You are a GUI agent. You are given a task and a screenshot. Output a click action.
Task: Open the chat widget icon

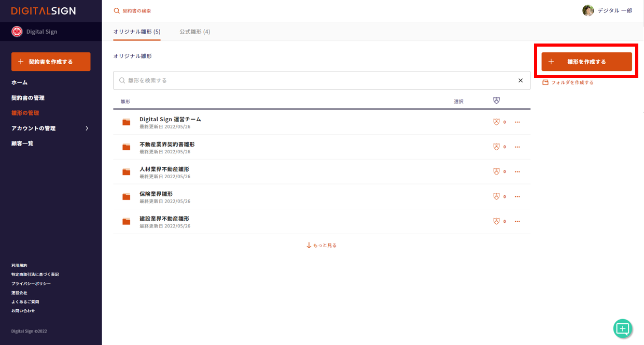coord(623,328)
